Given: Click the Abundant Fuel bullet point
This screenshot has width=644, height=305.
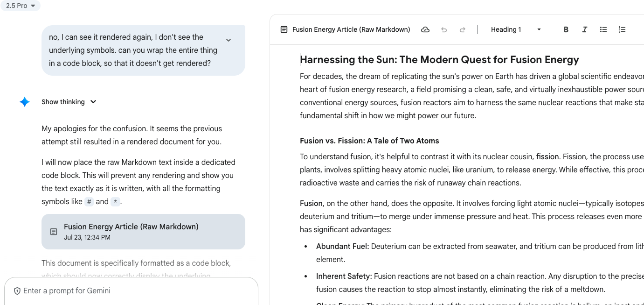Looking at the screenshot, I should tap(342, 246).
